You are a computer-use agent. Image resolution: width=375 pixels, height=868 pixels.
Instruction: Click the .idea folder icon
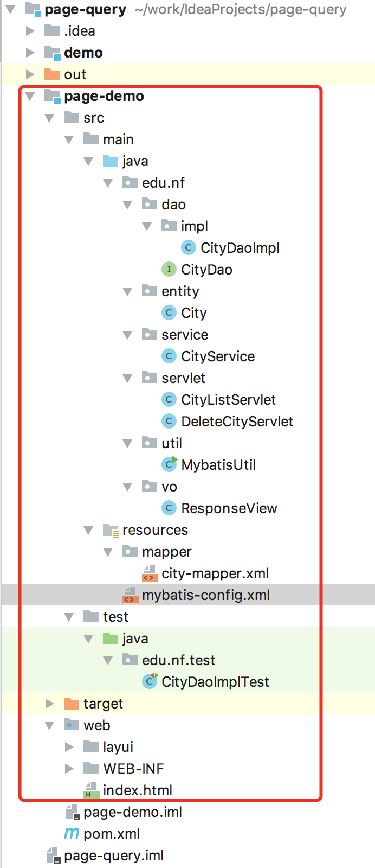52,31
